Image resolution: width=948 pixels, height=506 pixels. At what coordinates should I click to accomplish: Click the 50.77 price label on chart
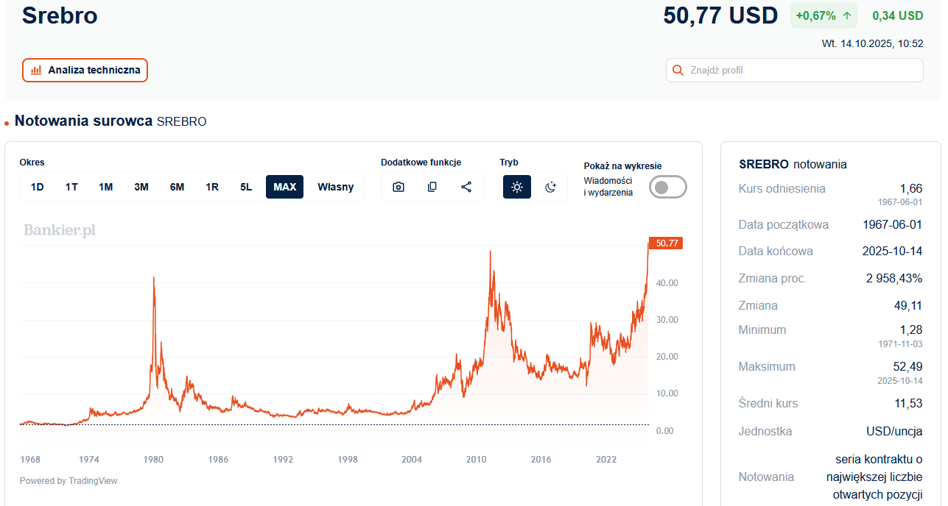click(666, 243)
